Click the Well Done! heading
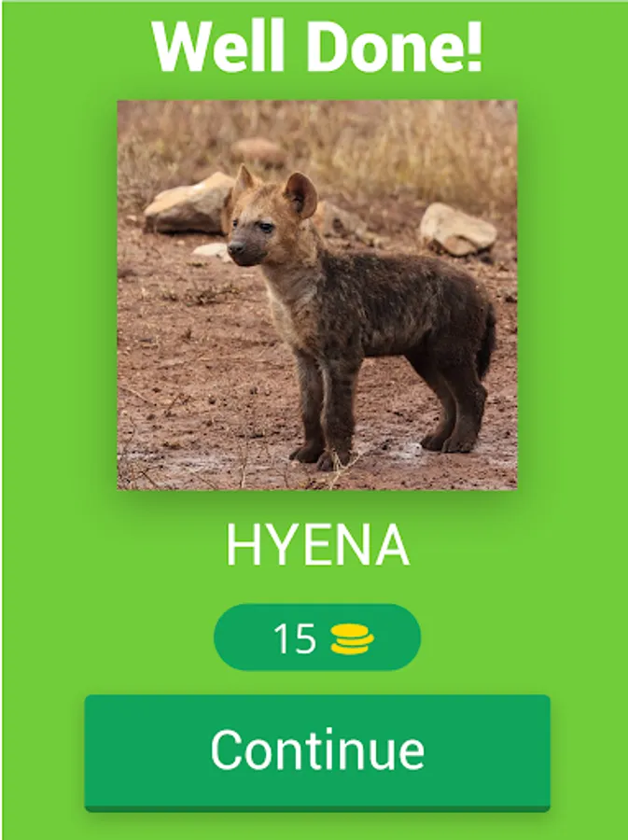Viewport: 628px width, 840px height. tap(317, 46)
